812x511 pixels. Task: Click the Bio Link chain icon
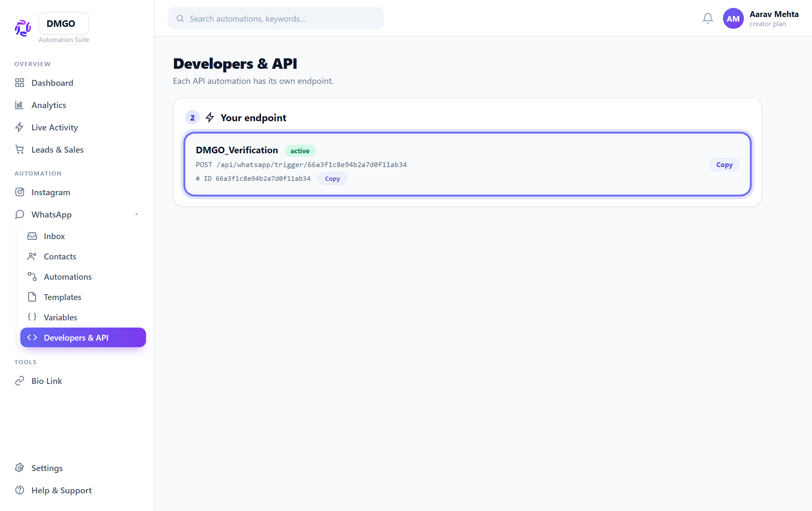20,381
